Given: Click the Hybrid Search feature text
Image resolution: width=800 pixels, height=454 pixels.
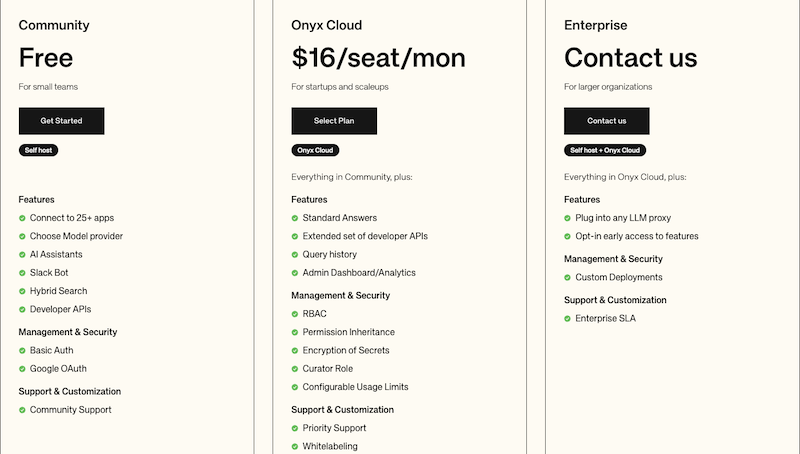Looking at the screenshot, I should [x=58, y=291].
